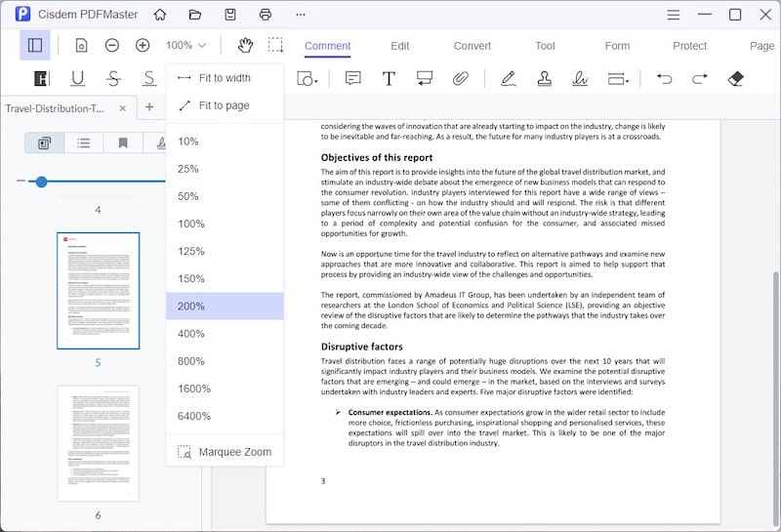Set zoom to 25%
Viewport: 781px width, 532px height.
(x=225, y=169)
